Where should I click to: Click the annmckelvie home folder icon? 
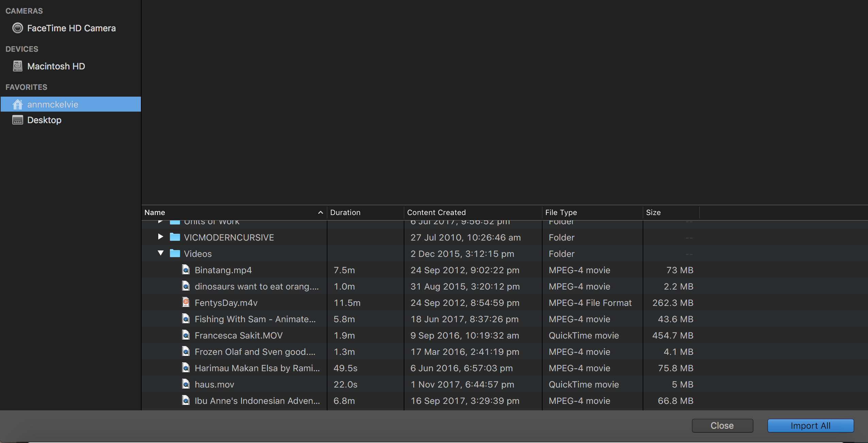(x=17, y=104)
